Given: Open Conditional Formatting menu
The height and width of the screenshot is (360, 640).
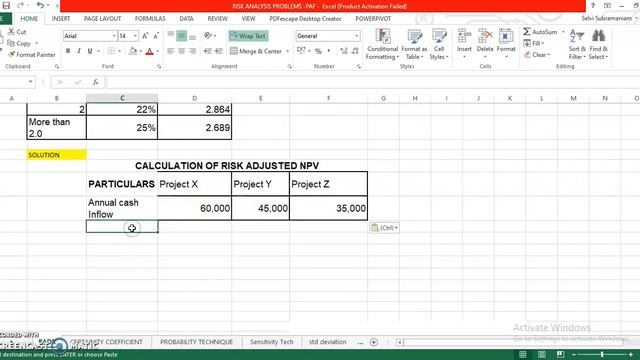Looking at the screenshot, I should point(382,44).
